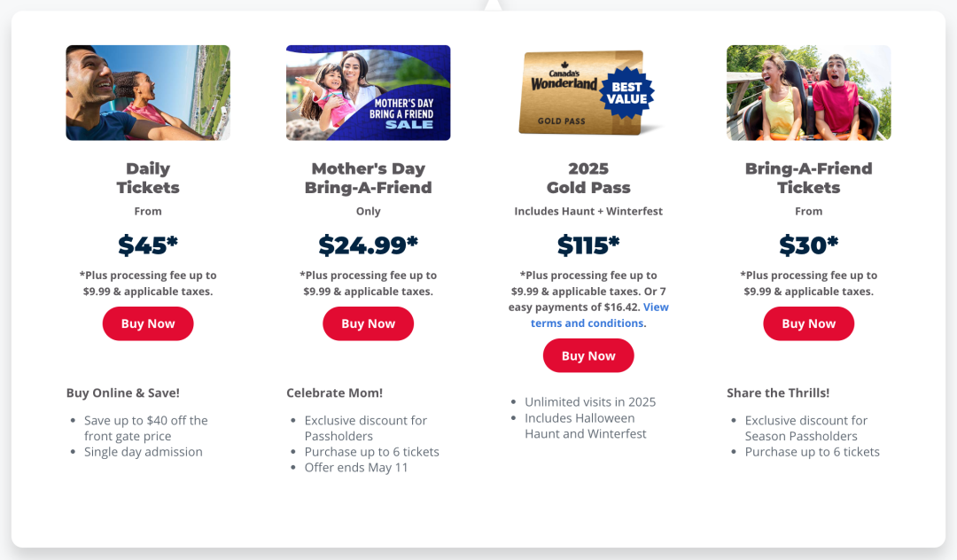Open the Bring-A-Friend Tickets coaster riders photo

coord(809,93)
